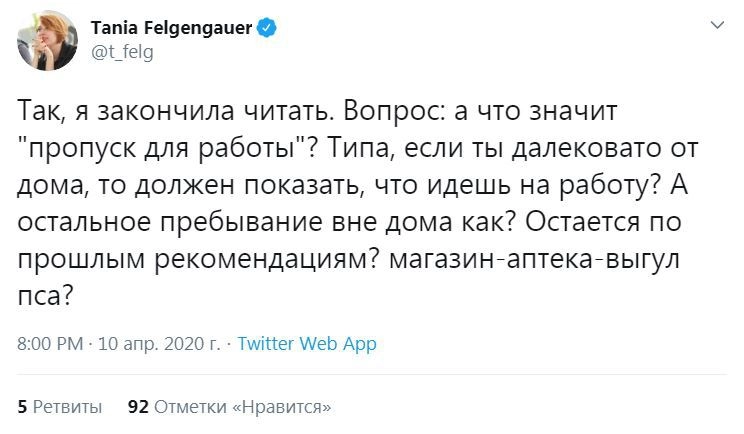The image size is (744, 434).
Task: Open the Twitter Web App source link
Action: (307, 344)
